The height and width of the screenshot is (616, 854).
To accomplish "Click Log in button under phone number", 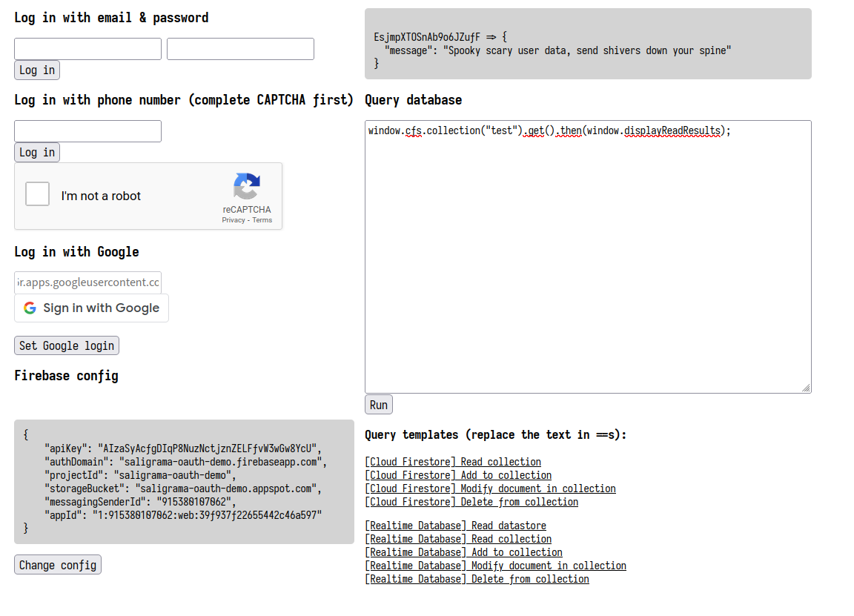I will pos(37,153).
